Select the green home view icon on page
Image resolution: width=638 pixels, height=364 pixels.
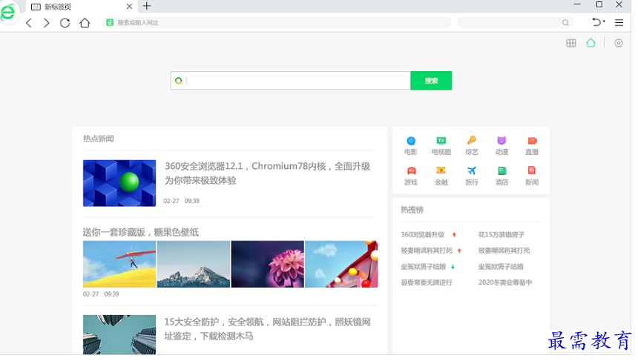click(591, 43)
